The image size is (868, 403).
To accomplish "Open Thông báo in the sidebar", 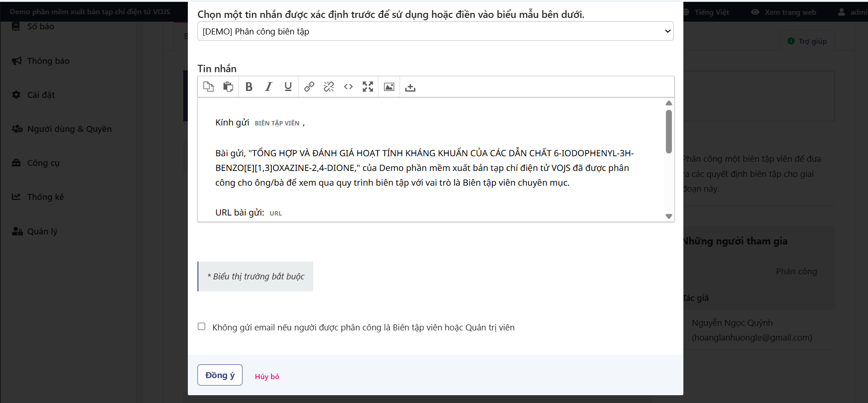I will (48, 61).
